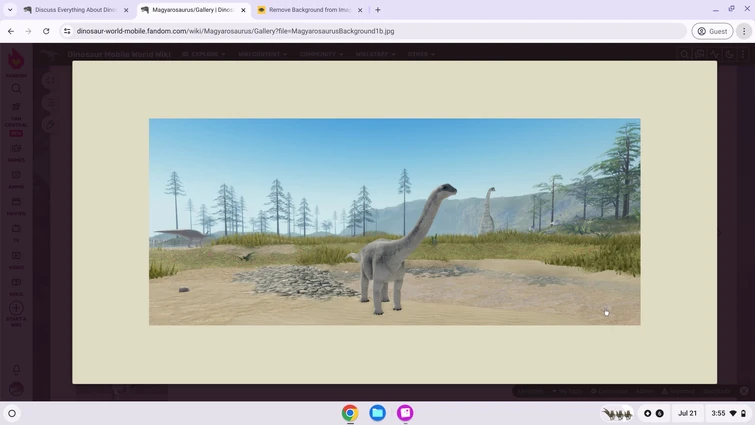Open the Jul 21 calendar date button
The height and width of the screenshot is (425, 755).
tap(687, 413)
